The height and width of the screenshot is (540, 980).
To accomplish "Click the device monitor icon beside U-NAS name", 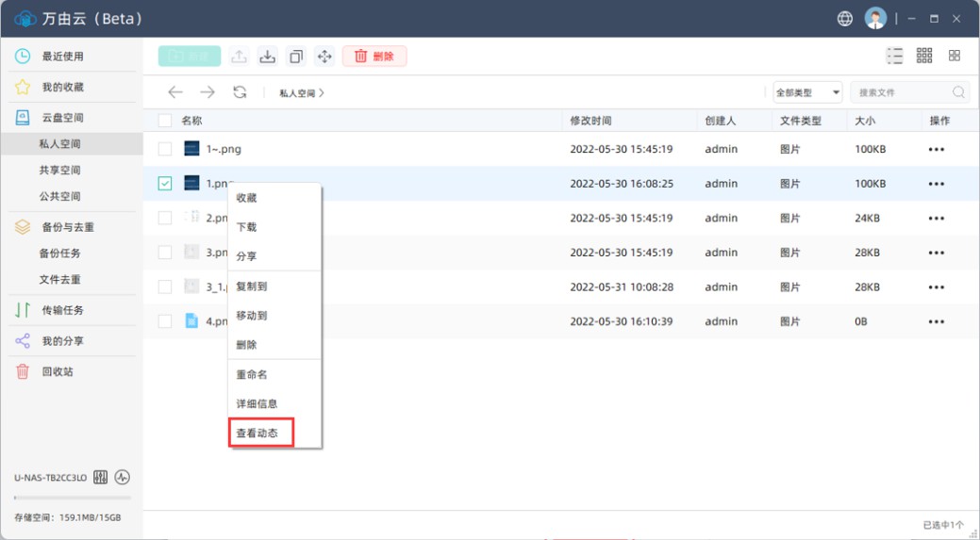I will click(123, 478).
